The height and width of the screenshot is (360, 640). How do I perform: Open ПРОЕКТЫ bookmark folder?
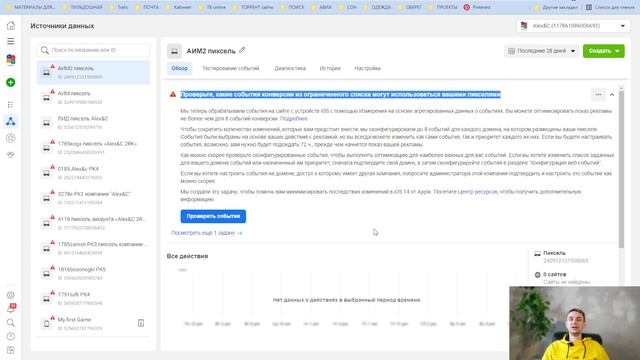[443, 7]
